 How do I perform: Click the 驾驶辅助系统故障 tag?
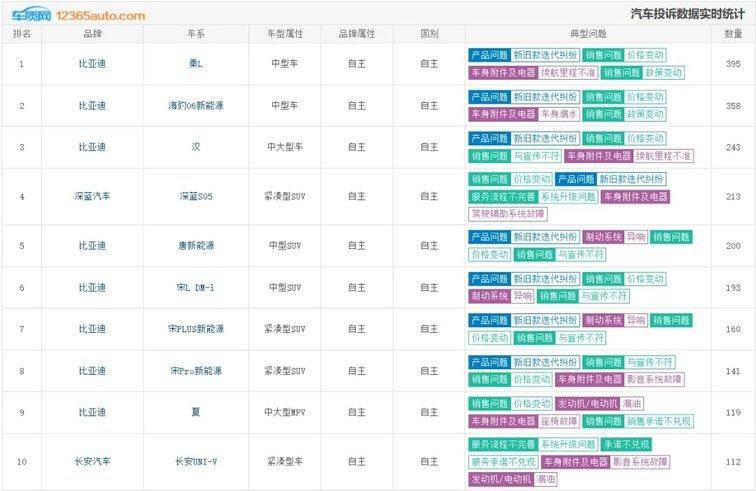[508, 214]
